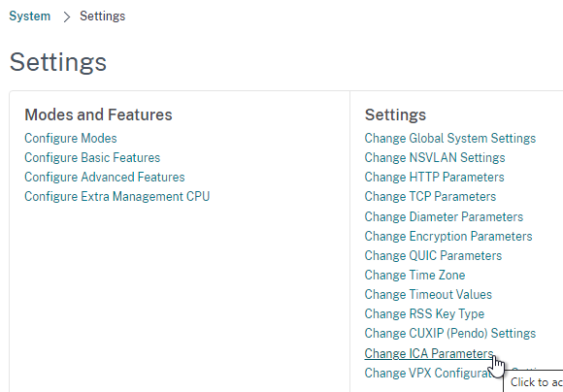The height and width of the screenshot is (392, 563).
Task: Open Change Global System Settings
Action: click(x=449, y=138)
